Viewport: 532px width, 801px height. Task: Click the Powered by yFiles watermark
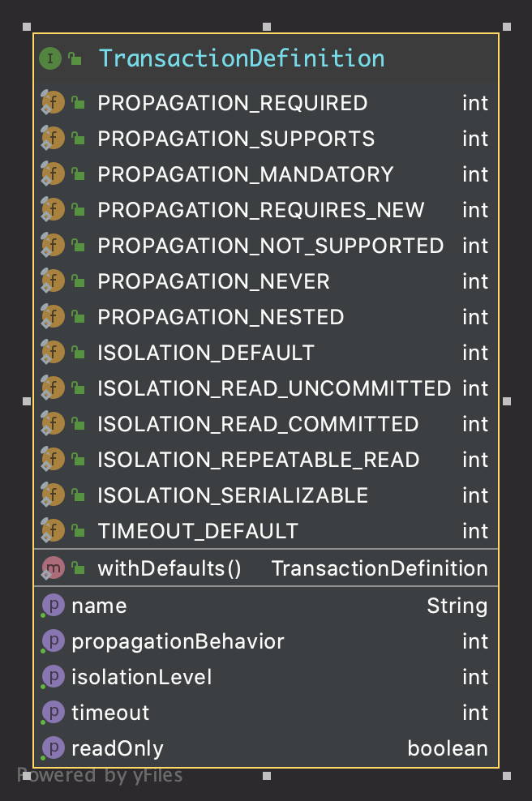100,775
